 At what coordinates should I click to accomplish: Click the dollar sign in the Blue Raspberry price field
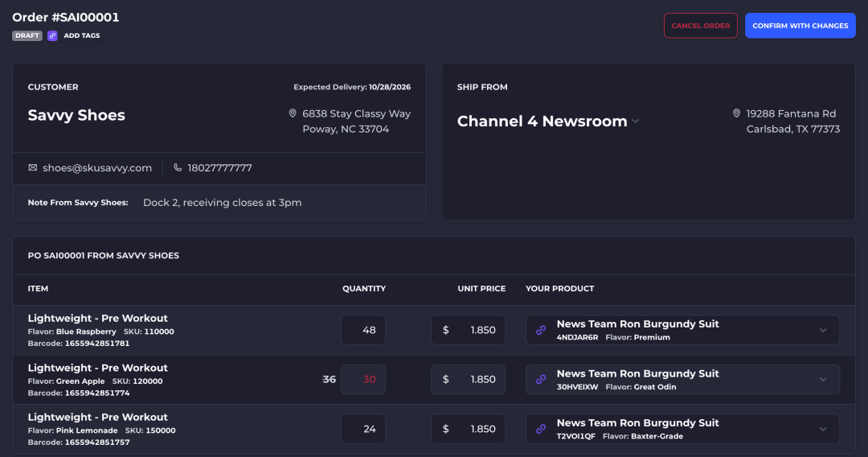click(x=445, y=330)
